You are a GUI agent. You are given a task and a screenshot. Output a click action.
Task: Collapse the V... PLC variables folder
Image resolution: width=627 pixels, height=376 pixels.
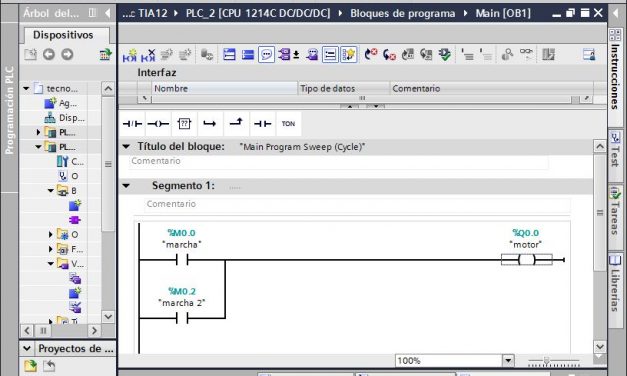pos(51,264)
